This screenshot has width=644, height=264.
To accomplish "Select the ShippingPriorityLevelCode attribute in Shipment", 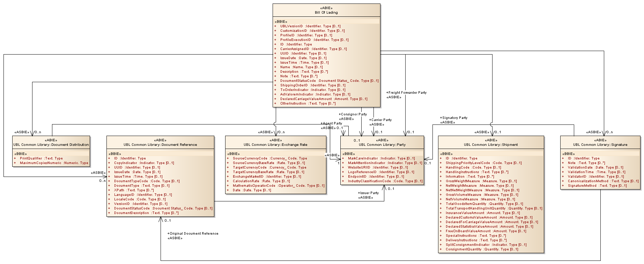I will 483,163.
